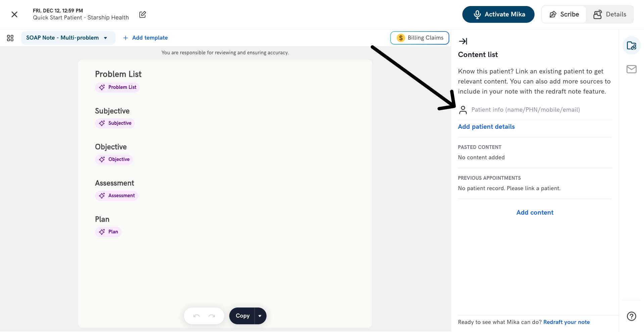644x332 pixels.
Task: Collapse the Content list panel arrow
Action: coord(463,41)
